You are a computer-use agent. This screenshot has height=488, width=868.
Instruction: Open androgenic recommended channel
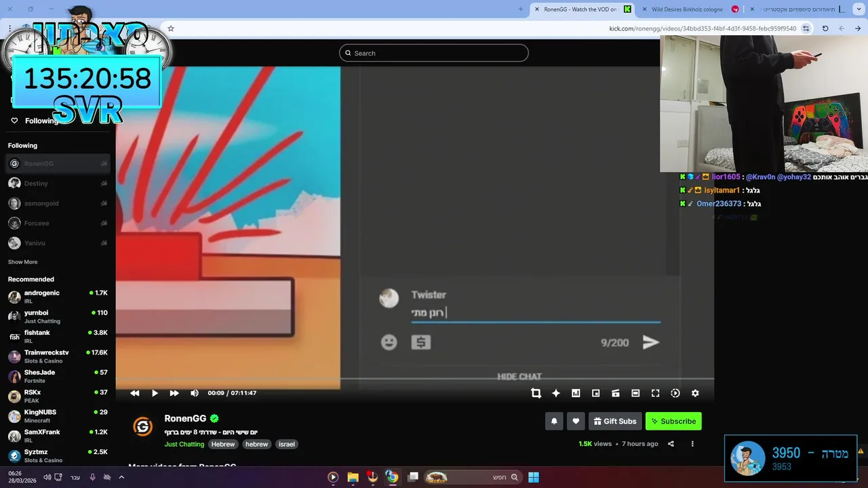pos(58,297)
